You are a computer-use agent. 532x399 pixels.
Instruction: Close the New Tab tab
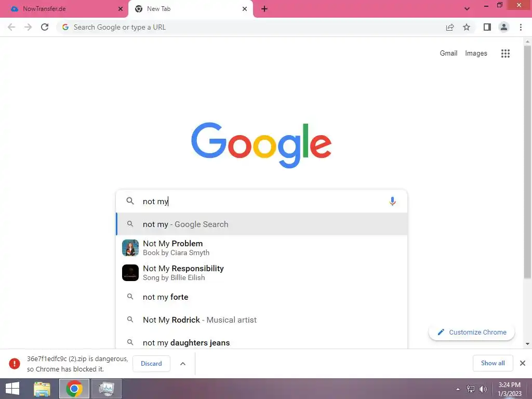tap(245, 9)
